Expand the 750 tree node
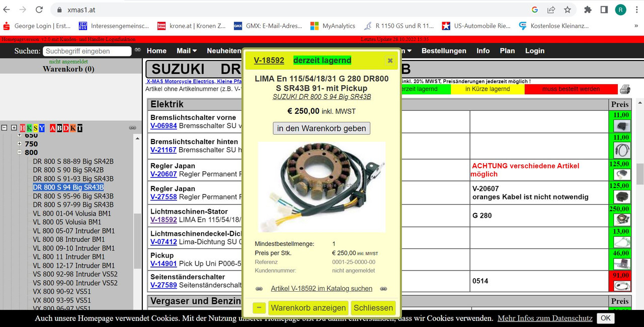The width and height of the screenshot is (644, 327). [x=20, y=144]
